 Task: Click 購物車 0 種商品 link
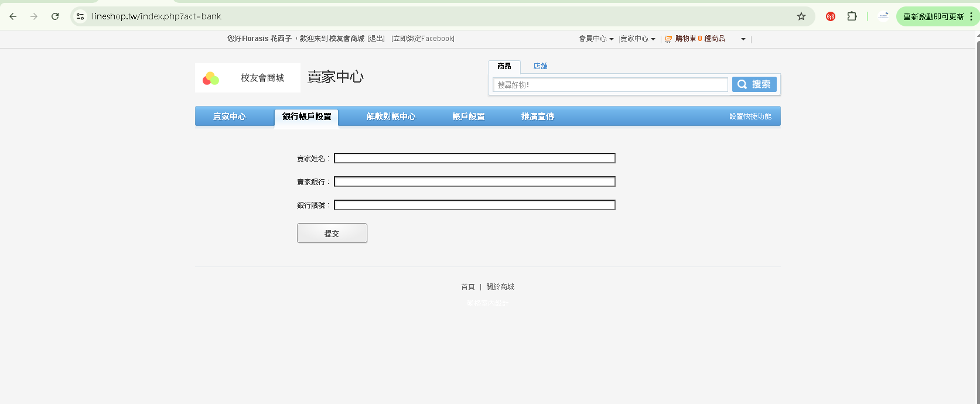coord(700,39)
